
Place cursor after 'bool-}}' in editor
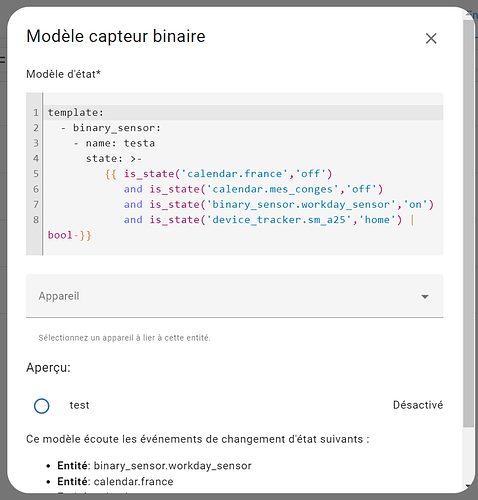coord(93,235)
